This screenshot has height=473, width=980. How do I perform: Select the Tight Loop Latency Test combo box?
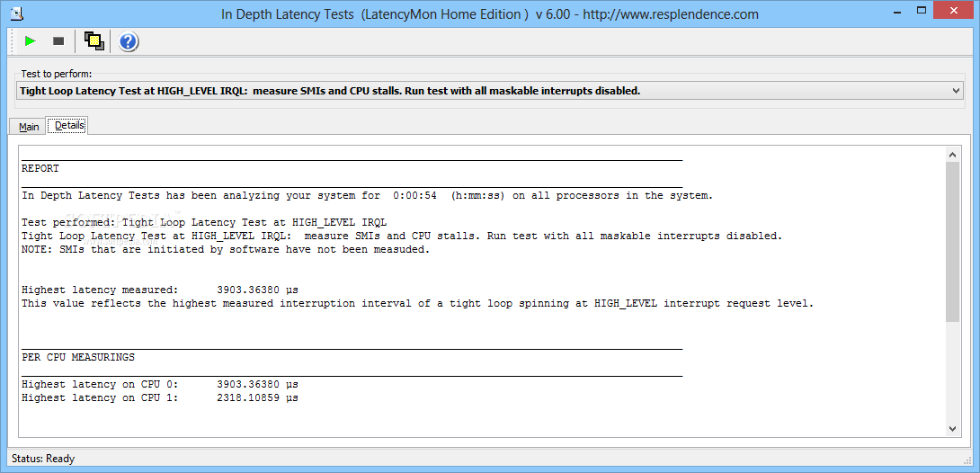(489, 91)
